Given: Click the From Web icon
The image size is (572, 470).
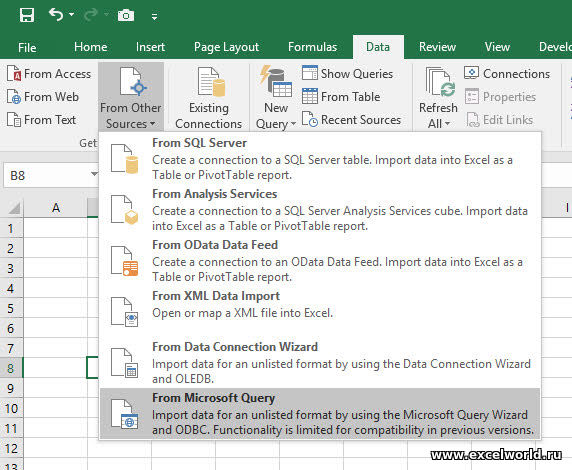Looking at the screenshot, I should coord(14,97).
